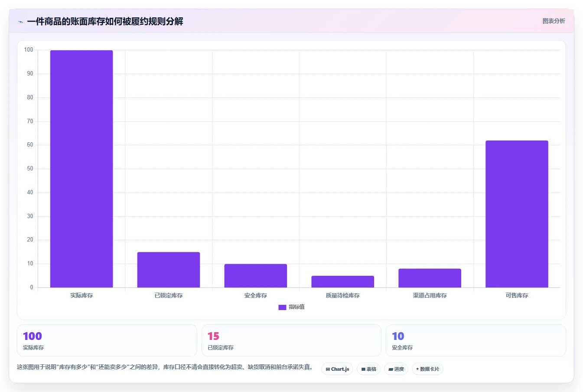Click the 安全库存 x-axis label
The height and width of the screenshot is (392, 583).
pyautogui.click(x=256, y=295)
